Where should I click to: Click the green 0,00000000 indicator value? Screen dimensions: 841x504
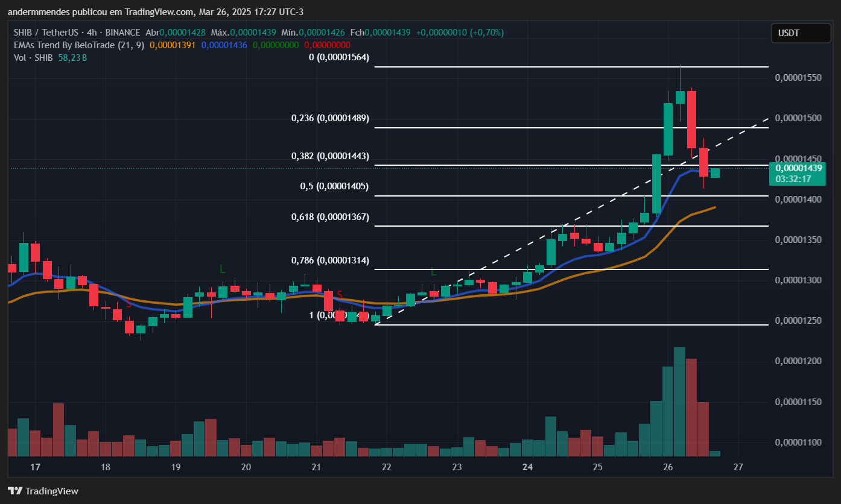click(276, 45)
